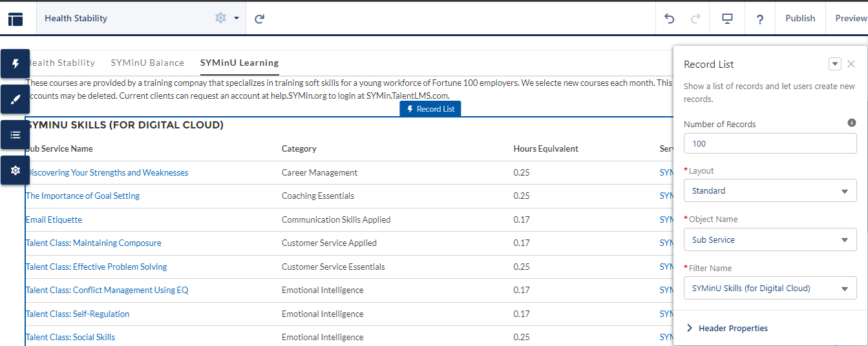Open the Preview mode

(x=851, y=19)
